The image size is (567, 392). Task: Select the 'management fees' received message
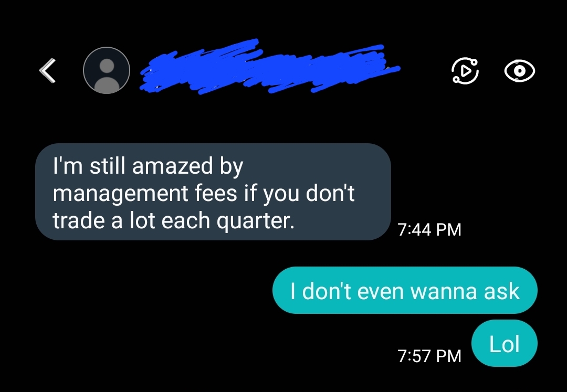point(213,192)
